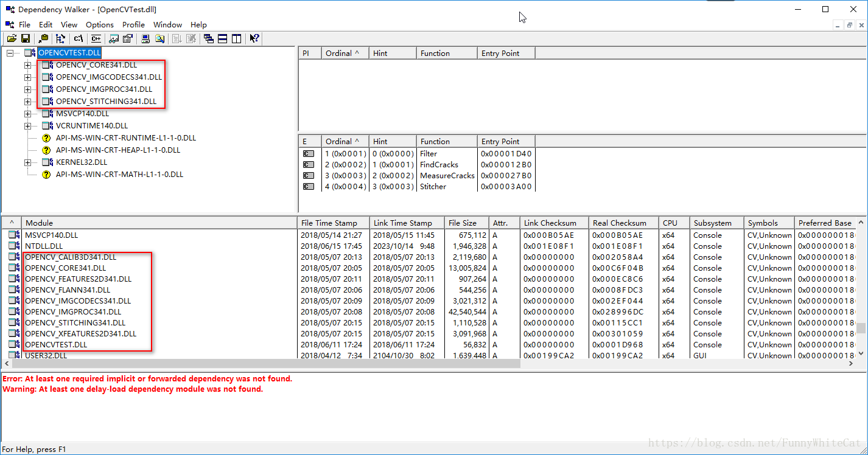Click the C export icon for FindCracks

tap(309, 165)
